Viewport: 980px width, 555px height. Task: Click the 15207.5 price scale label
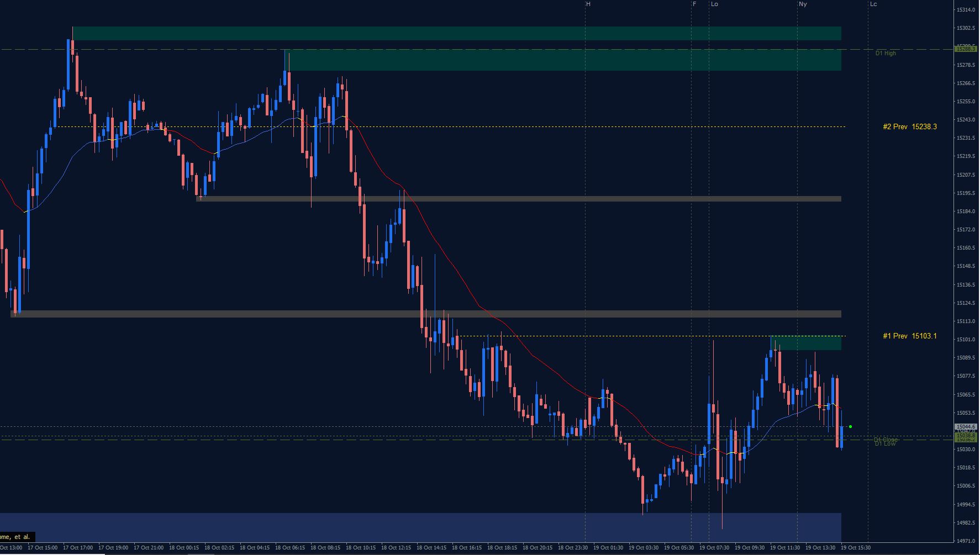click(966, 175)
